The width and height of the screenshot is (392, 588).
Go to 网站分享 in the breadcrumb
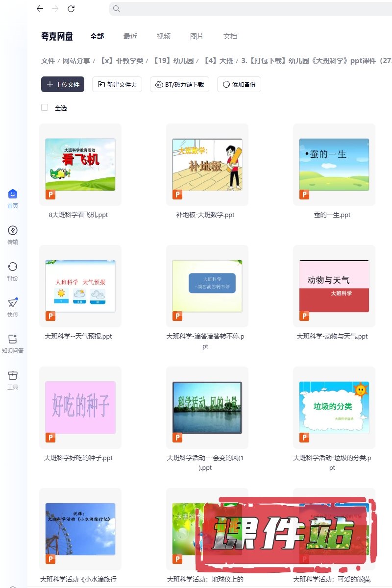pos(76,61)
